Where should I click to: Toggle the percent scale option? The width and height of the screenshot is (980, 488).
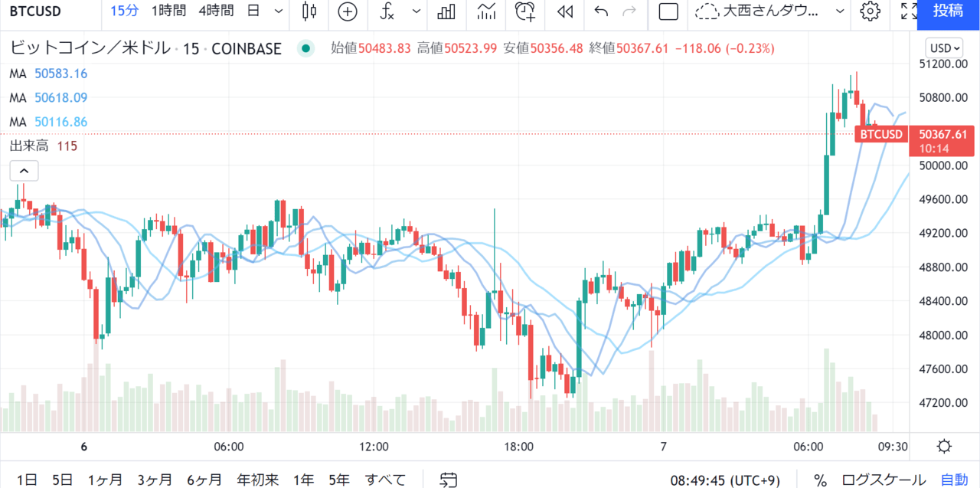[820, 480]
